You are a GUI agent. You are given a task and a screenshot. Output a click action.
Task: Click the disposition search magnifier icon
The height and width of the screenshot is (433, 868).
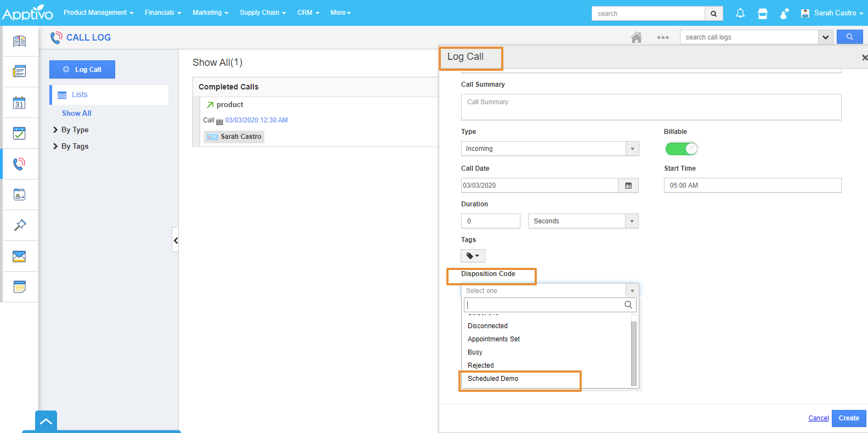click(628, 305)
